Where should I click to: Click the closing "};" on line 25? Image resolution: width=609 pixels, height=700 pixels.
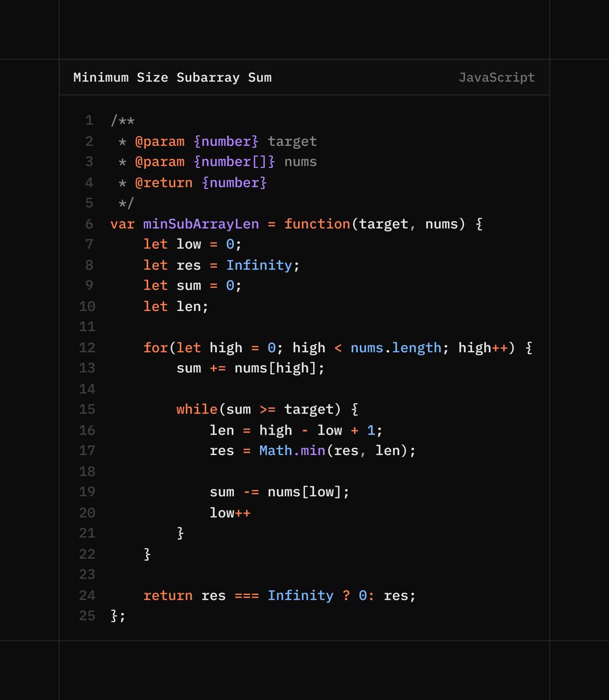[118, 616]
